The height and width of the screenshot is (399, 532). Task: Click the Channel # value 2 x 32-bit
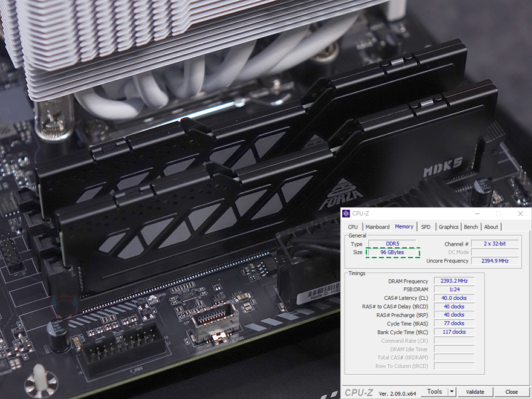tap(495, 244)
